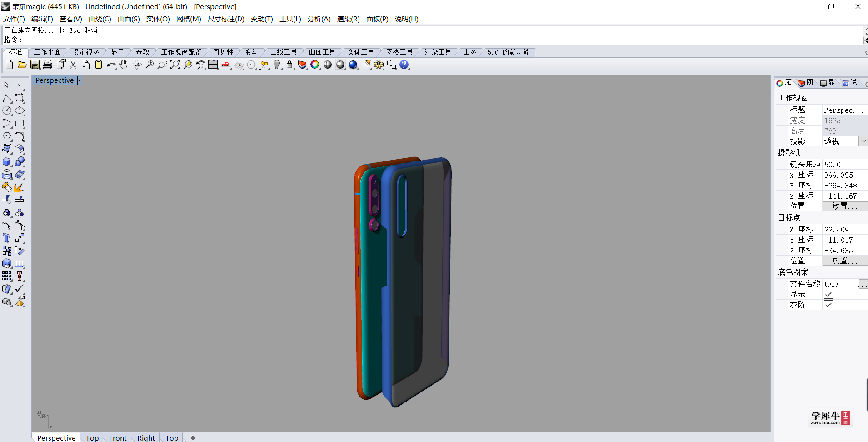Click the Print icon
The width and height of the screenshot is (868, 442).
coord(47,65)
